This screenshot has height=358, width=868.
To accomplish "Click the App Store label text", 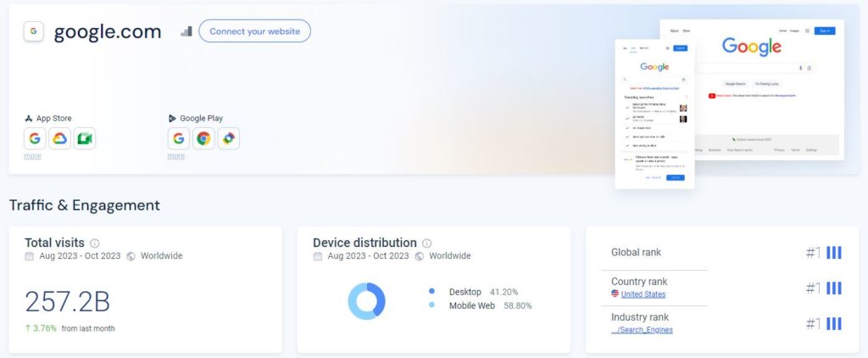I will 53,118.
